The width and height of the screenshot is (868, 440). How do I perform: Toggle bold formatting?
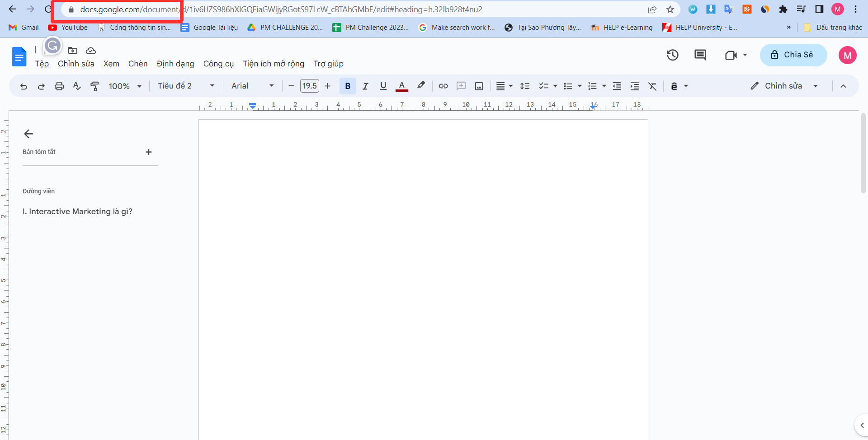pos(348,86)
